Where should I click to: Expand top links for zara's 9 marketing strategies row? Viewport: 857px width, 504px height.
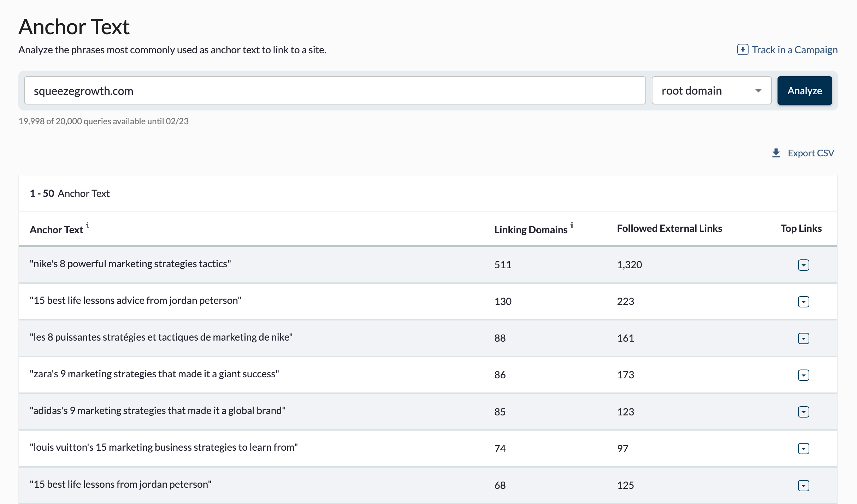click(x=803, y=375)
